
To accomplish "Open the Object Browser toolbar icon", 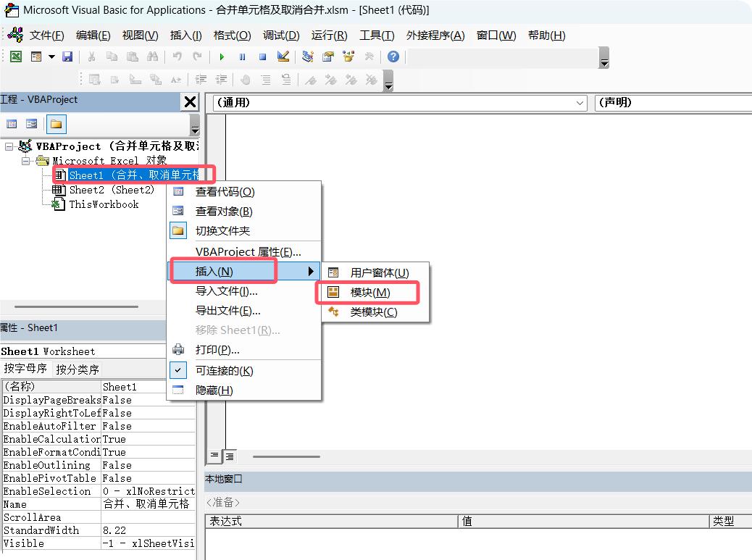I will [x=348, y=57].
